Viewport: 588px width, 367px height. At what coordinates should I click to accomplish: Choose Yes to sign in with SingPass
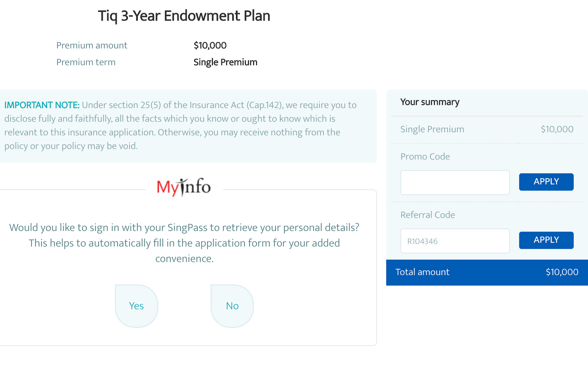[136, 306]
